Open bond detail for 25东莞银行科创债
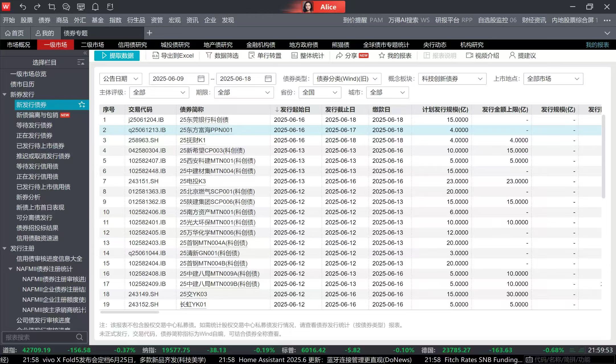The width and height of the screenshot is (616, 364). point(204,120)
